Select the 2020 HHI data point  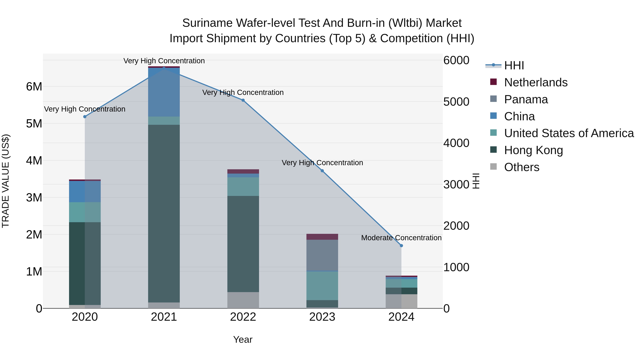click(85, 117)
